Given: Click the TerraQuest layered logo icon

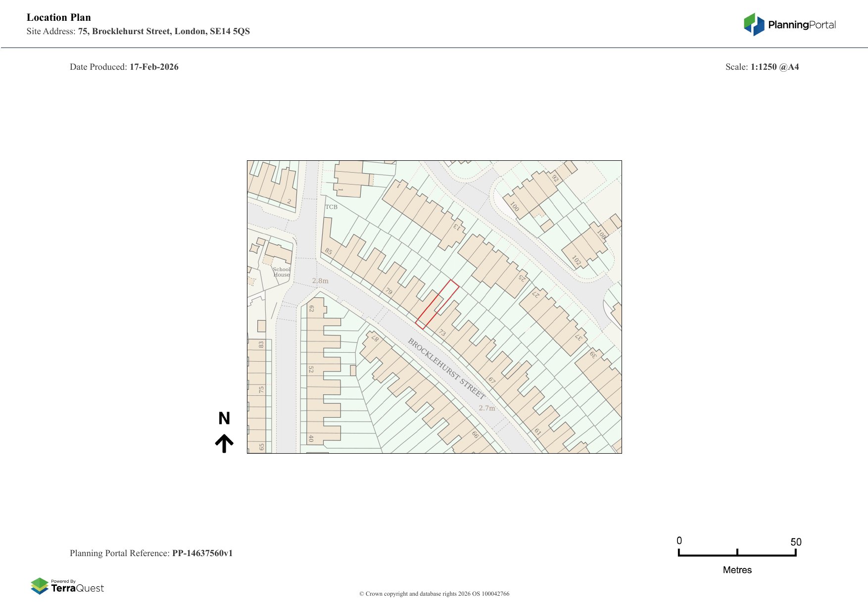Looking at the screenshot, I should pyautogui.click(x=40, y=586).
